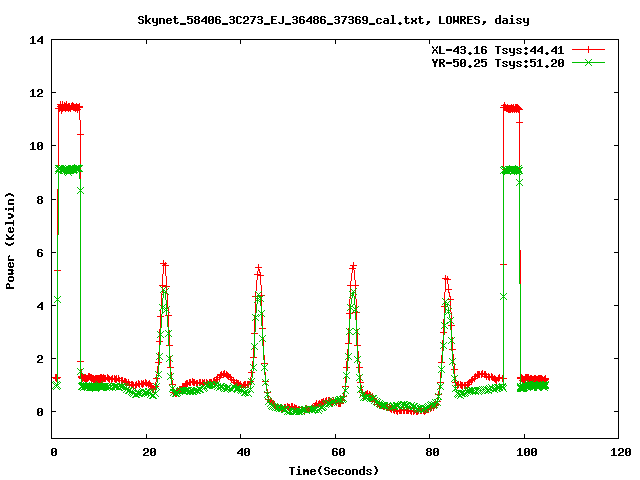Click the legend entry YR-50.25 Tsys:51.20

pos(498,63)
